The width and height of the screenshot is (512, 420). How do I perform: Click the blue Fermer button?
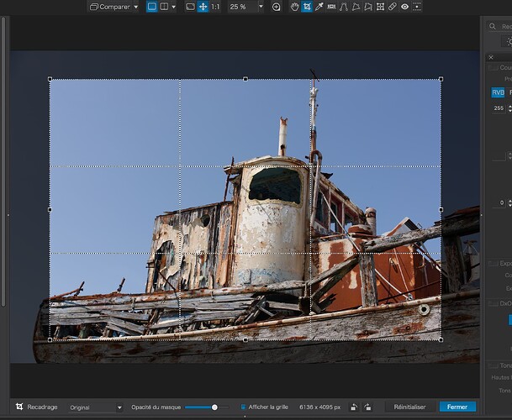click(457, 407)
